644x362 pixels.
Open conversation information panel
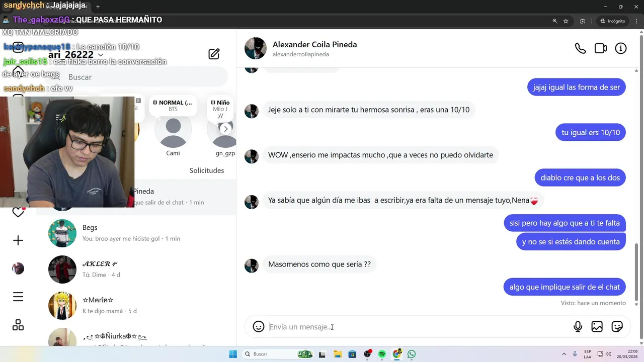[621, 48]
